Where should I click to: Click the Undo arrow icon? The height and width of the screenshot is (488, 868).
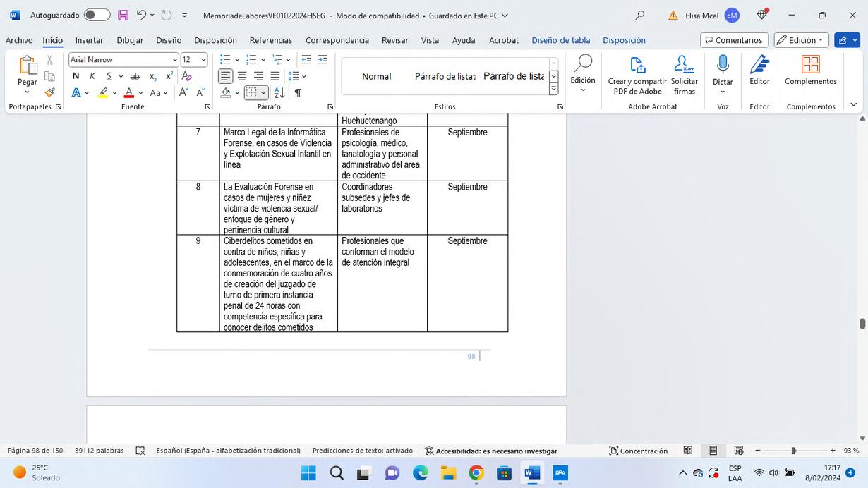pyautogui.click(x=141, y=15)
